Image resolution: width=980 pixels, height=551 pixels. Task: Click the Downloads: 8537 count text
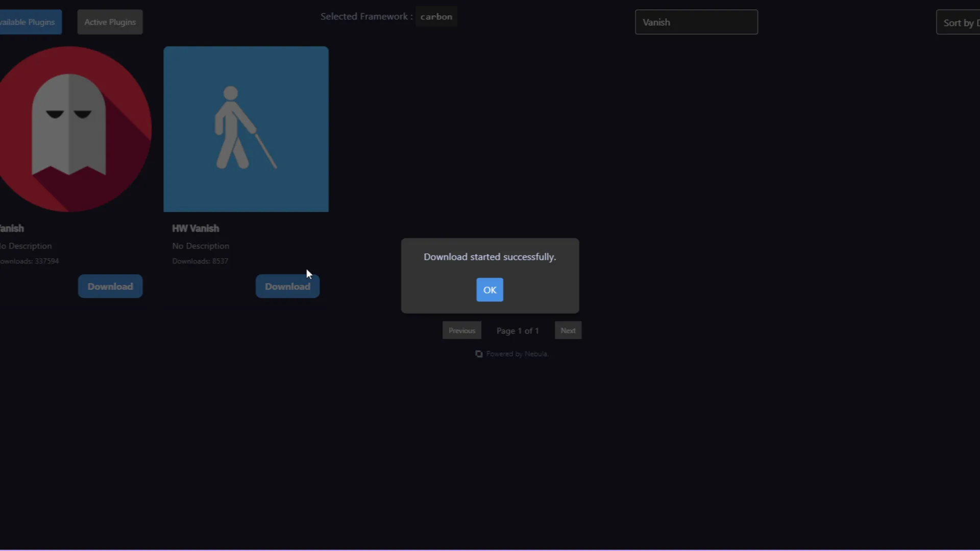tap(200, 261)
